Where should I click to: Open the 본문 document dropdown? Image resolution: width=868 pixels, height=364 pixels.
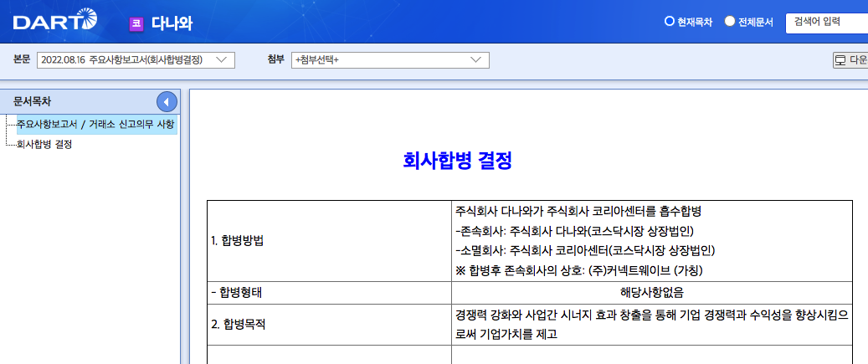[x=136, y=60]
